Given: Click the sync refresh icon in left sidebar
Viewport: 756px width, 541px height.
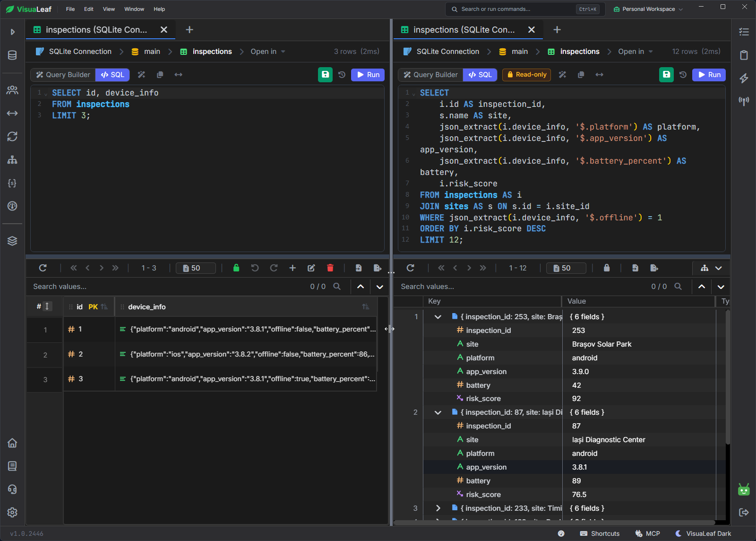Looking at the screenshot, I should pyautogui.click(x=12, y=137).
